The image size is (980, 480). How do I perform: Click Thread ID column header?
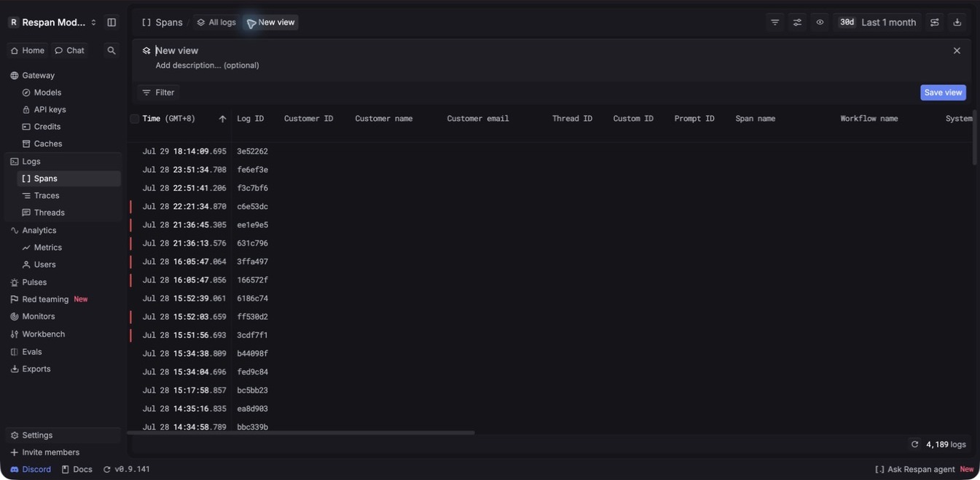point(572,119)
